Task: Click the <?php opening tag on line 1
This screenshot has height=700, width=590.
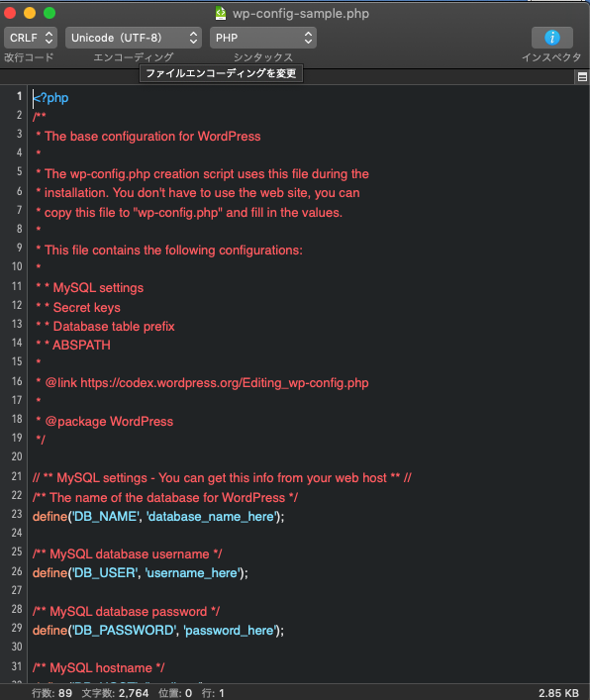Action: (x=50, y=98)
